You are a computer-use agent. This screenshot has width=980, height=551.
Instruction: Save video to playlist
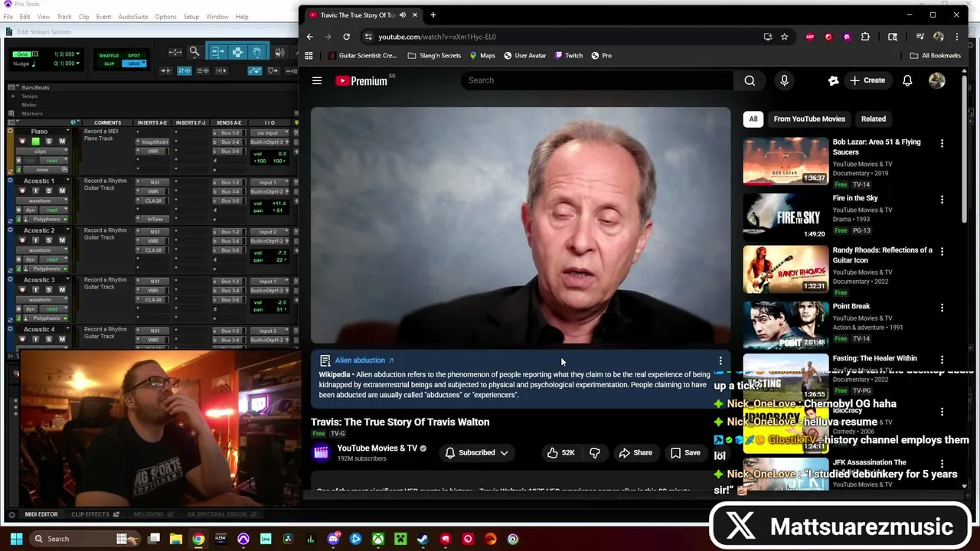pyautogui.click(x=685, y=453)
